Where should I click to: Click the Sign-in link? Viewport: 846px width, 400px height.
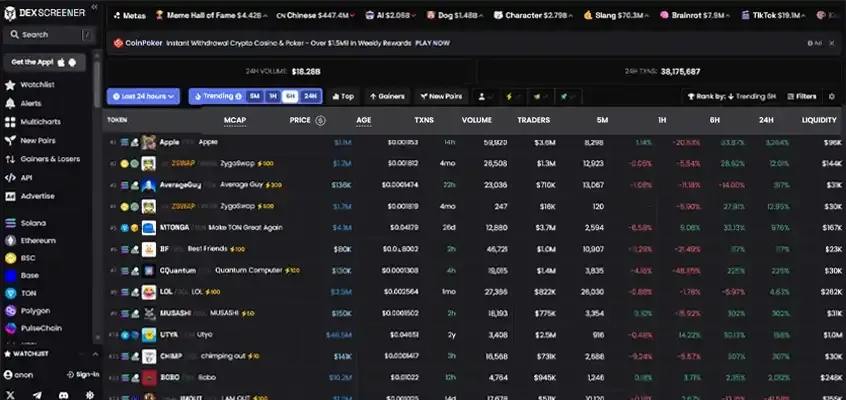pyautogui.click(x=83, y=375)
